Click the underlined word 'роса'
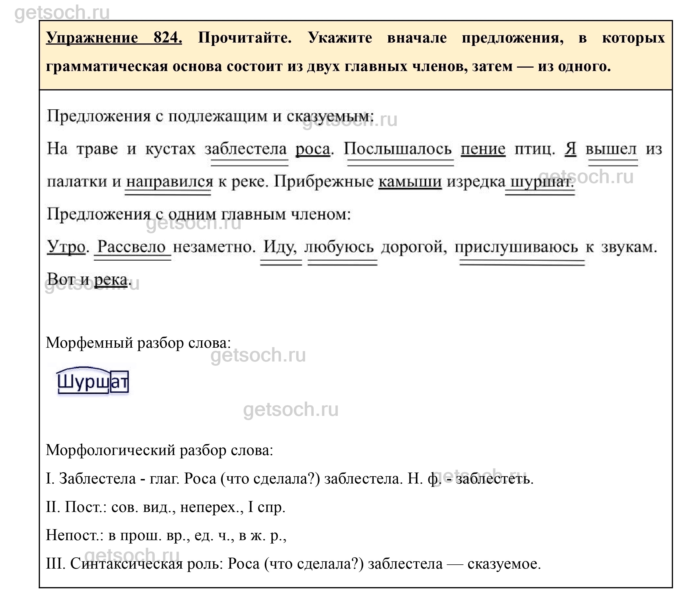 click(313, 149)
